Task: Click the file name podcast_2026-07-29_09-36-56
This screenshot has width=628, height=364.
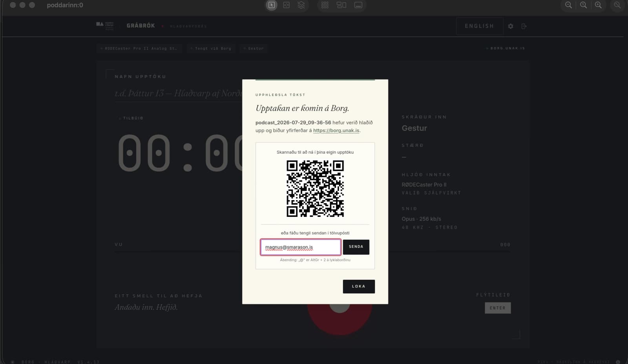Action: point(293,122)
